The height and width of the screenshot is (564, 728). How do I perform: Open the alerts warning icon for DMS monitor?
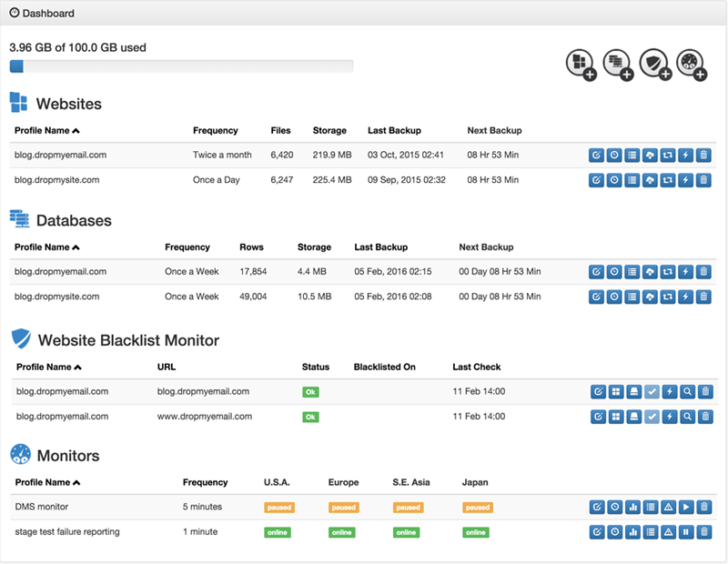(668, 507)
